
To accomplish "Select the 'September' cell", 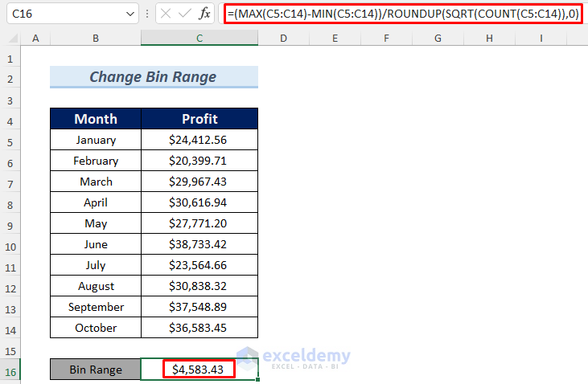I will [x=96, y=307].
